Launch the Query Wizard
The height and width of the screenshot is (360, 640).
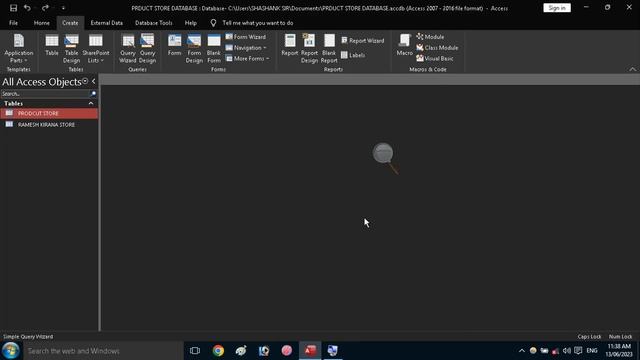[128, 49]
